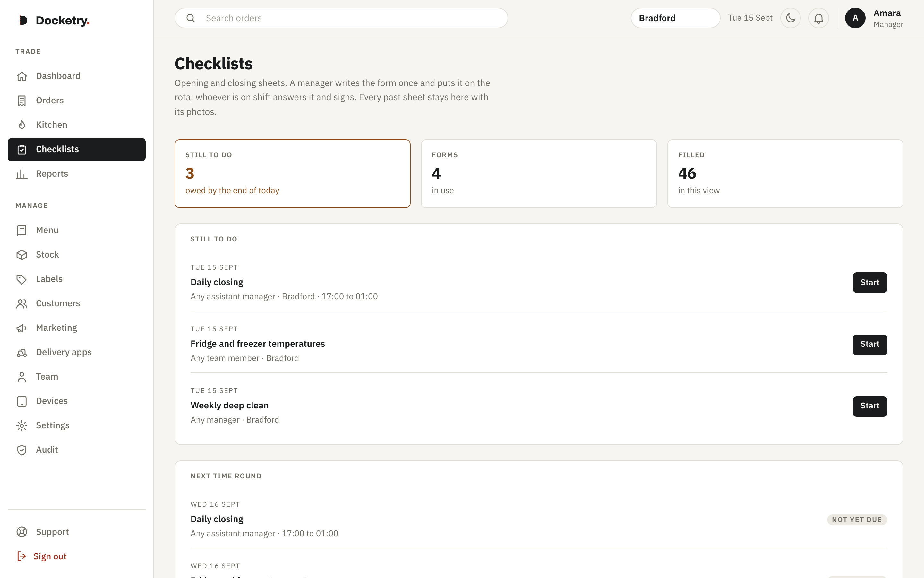Click the Devices tablet icon
The height and width of the screenshot is (578, 924).
22,401
